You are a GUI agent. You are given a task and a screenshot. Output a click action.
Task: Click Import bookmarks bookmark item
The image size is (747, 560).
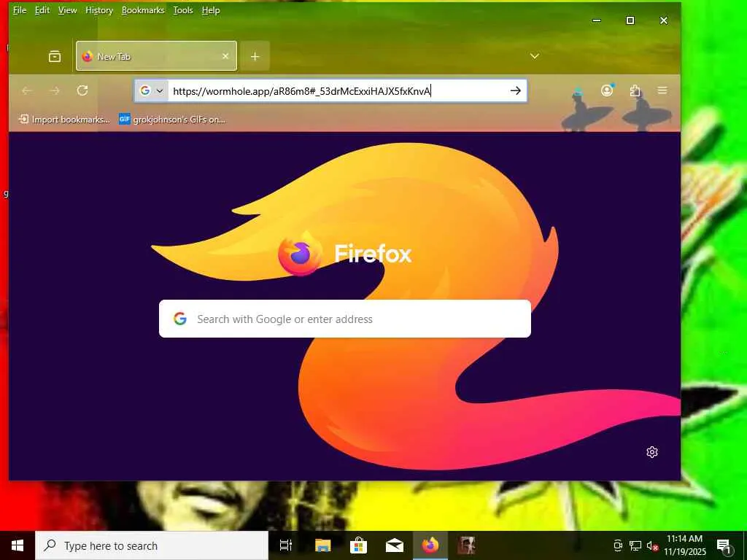click(64, 119)
